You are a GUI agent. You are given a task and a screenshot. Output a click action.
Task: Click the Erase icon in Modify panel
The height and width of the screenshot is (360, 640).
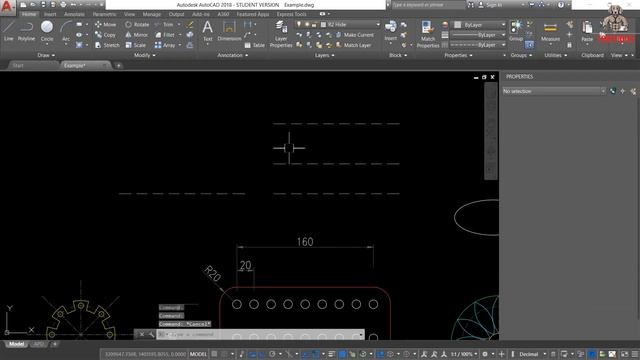click(x=190, y=24)
